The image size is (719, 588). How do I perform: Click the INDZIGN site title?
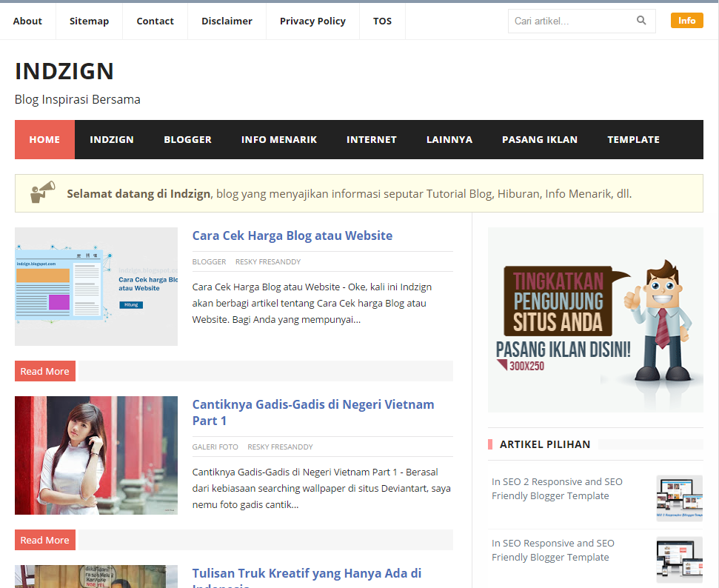[x=64, y=71]
